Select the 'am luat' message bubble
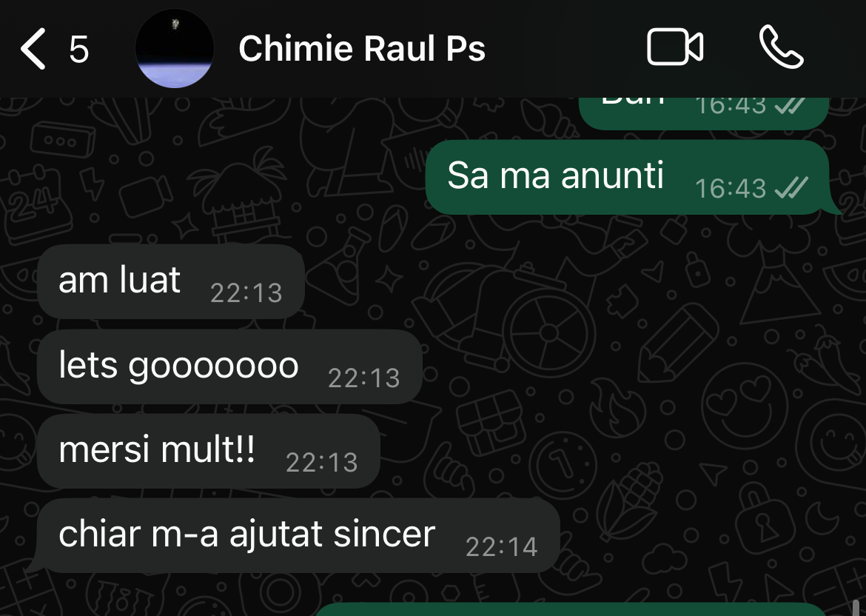This screenshot has width=866, height=616. pos(171,282)
